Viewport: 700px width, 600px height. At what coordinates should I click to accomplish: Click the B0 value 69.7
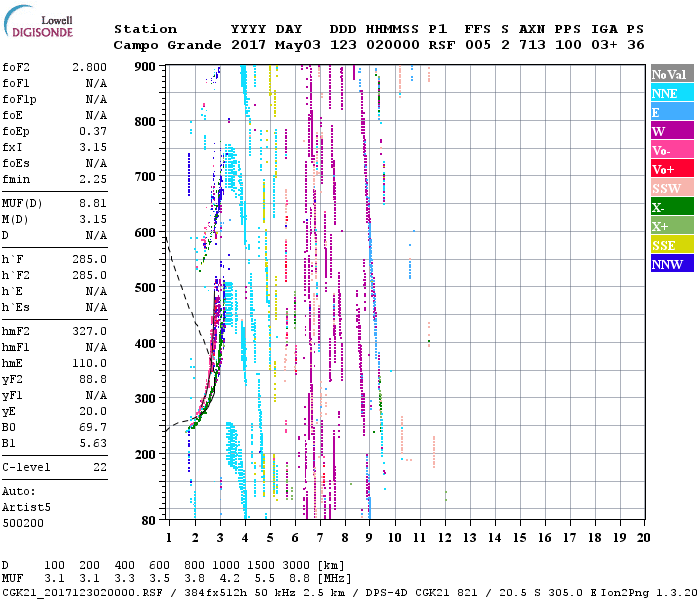(x=93, y=428)
